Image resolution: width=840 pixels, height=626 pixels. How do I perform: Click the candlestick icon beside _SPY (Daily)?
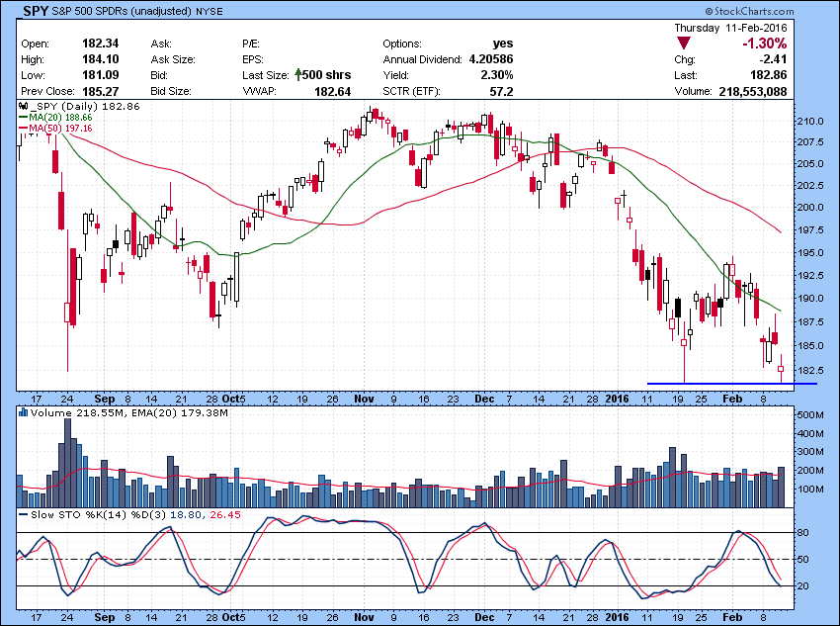(x=23, y=106)
